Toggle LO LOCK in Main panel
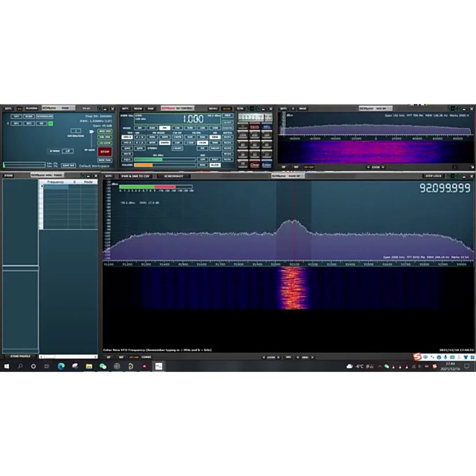Screen dimensions: 476x476 [105, 143]
